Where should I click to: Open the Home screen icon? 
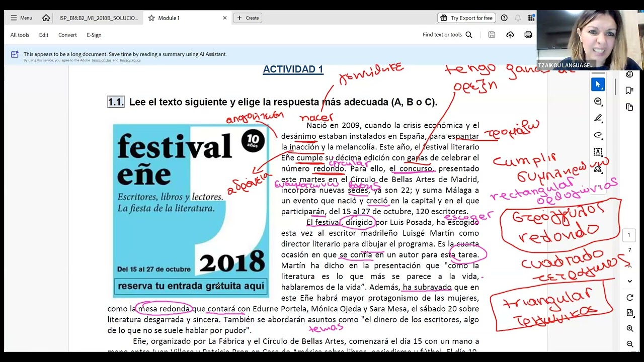(x=46, y=18)
